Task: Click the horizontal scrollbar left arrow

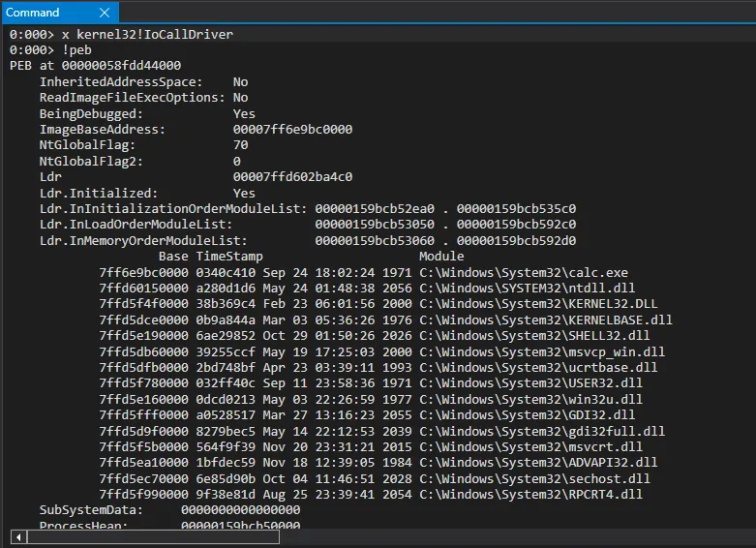Action: click(18, 536)
